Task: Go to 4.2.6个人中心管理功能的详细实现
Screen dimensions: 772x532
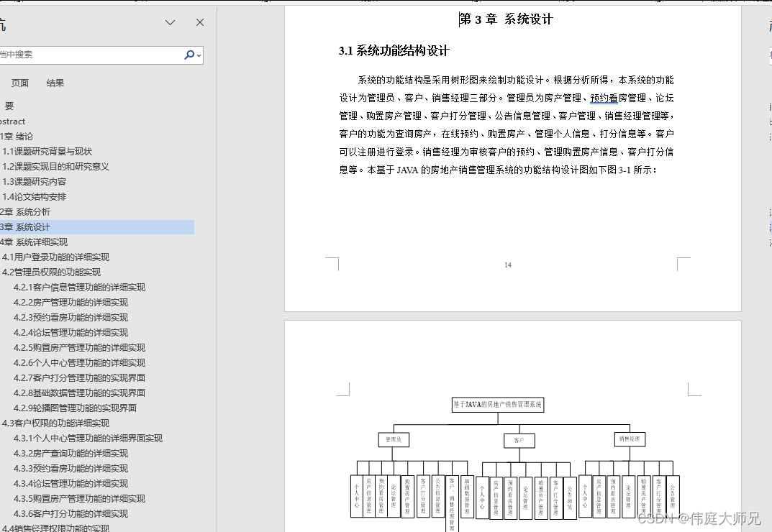Action: click(x=79, y=363)
